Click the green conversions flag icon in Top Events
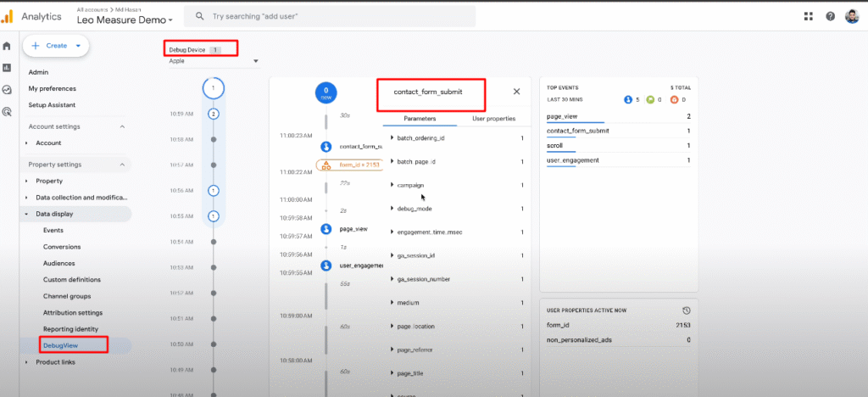The image size is (868, 397). (x=650, y=99)
